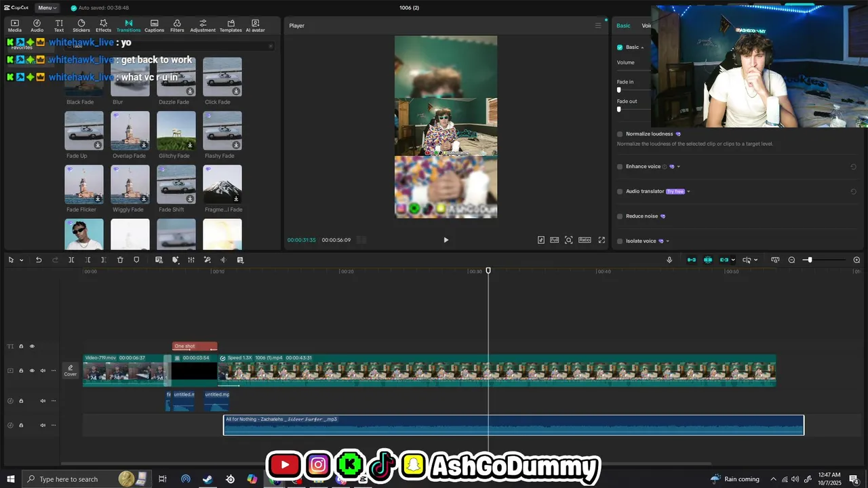Enable Enhance voice checkbox
The image size is (868, 488).
620,167
